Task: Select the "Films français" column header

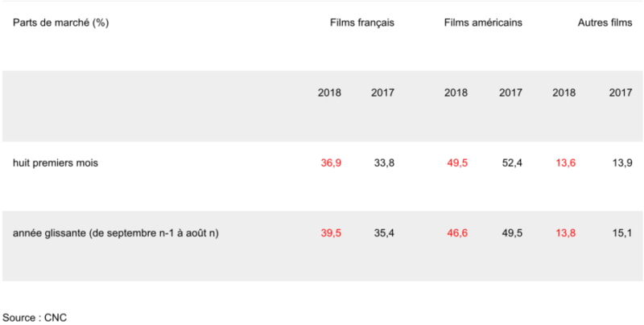Action: coord(362,23)
